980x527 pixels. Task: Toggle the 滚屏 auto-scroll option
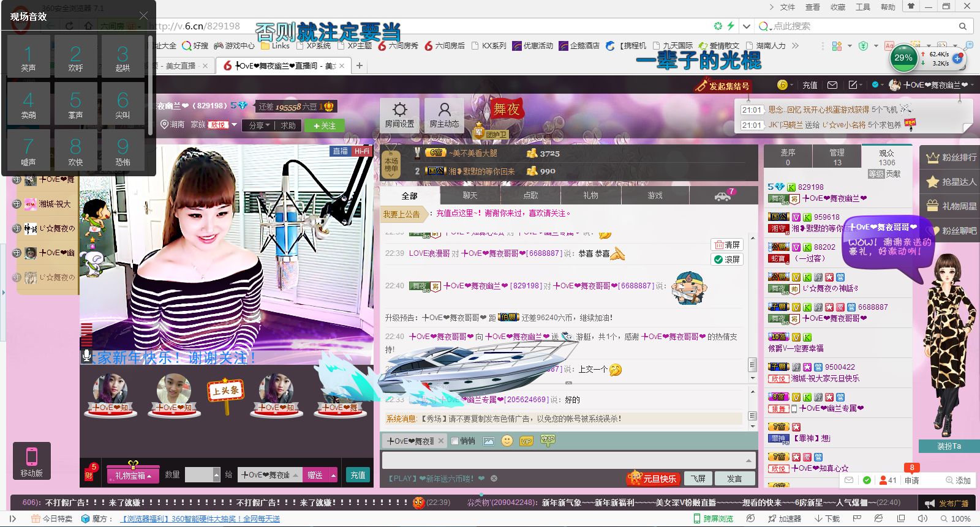click(x=727, y=260)
